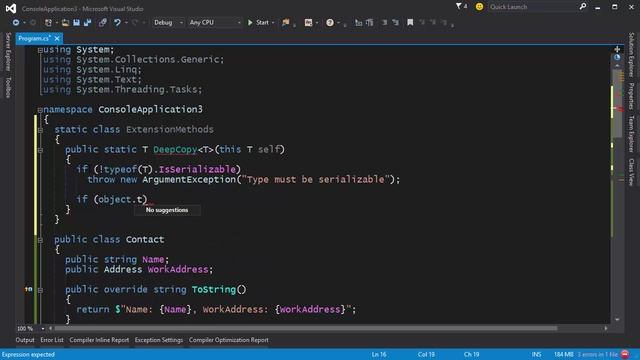Click the feedback smiley face icon

479,7
